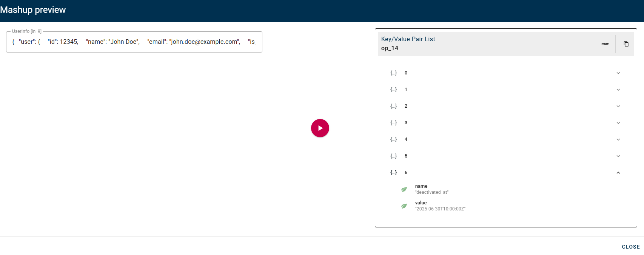Toggle RAW view of op_14 output
This screenshot has width=644, height=255.
click(x=605, y=44)
